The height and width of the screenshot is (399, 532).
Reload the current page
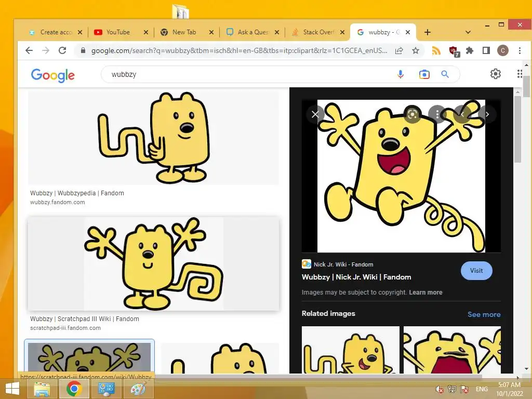coord(62,50)
